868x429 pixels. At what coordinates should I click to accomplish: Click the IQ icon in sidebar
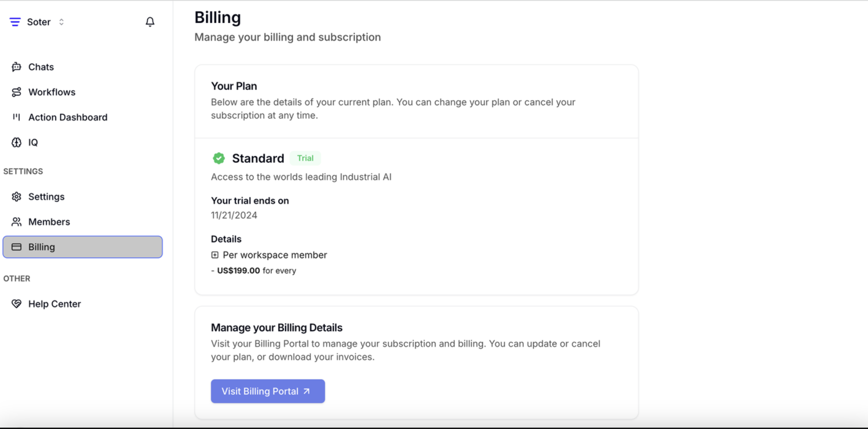[16, 142]
